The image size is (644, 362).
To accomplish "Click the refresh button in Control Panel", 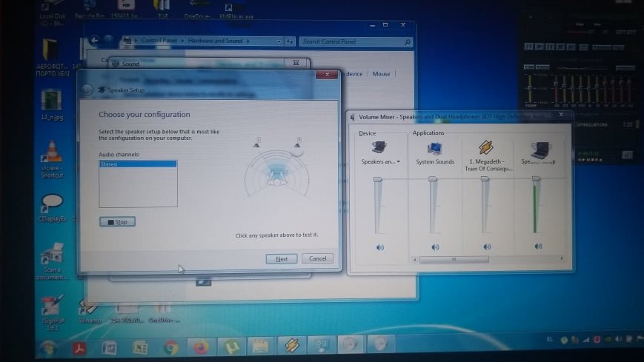I will click(290, 41).
